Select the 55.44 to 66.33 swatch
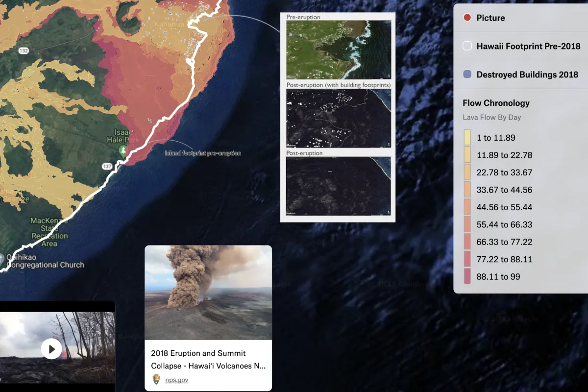The height and width of the screenshot is (392, 588). pos(467,224)
